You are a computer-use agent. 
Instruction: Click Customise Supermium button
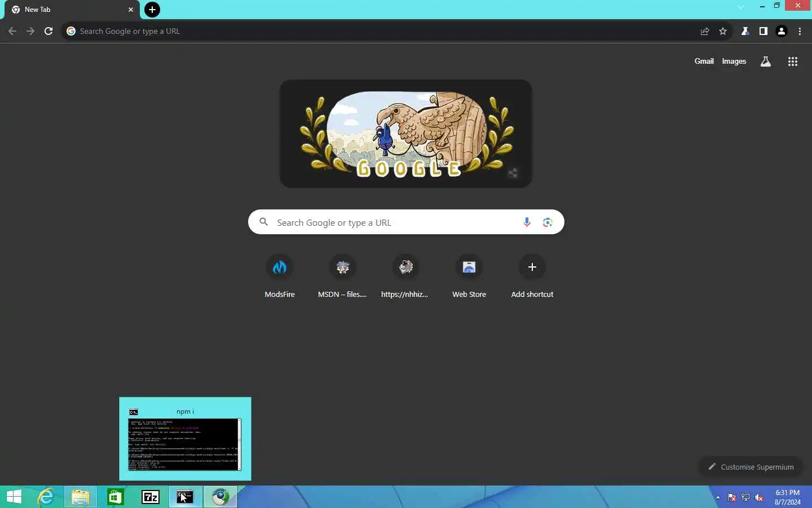[751, 467]
